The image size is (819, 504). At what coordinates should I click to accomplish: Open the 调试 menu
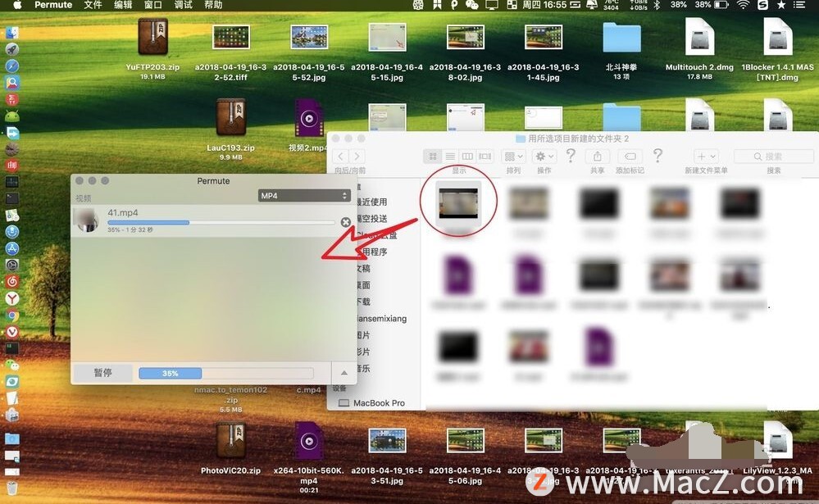pos(184,5)
